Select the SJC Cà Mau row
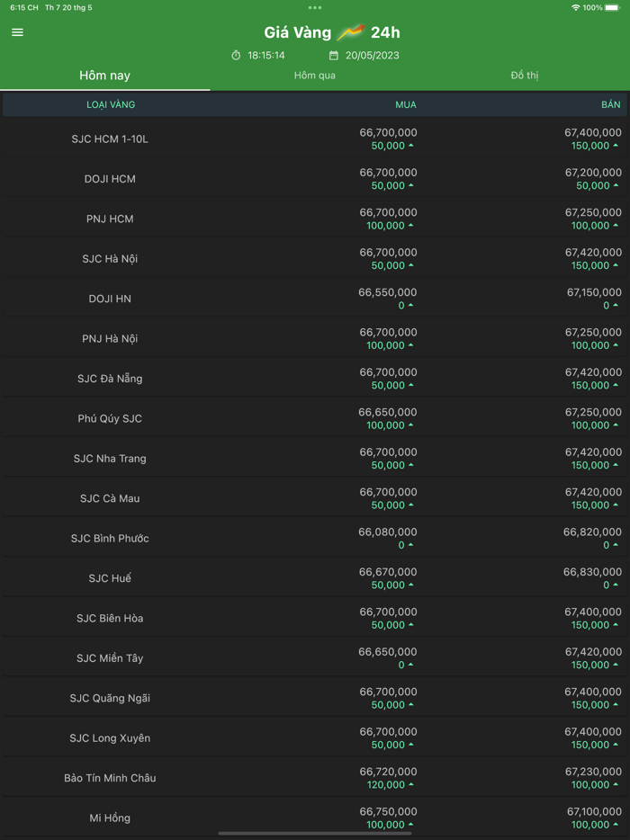 pos(315,498)
